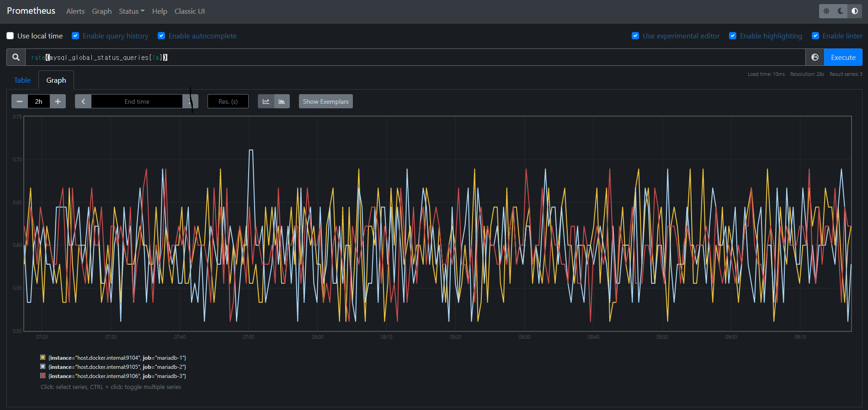Switch to the light theme sun icon
The width and height of the screenshot is (868, 410).
(826, 11)
